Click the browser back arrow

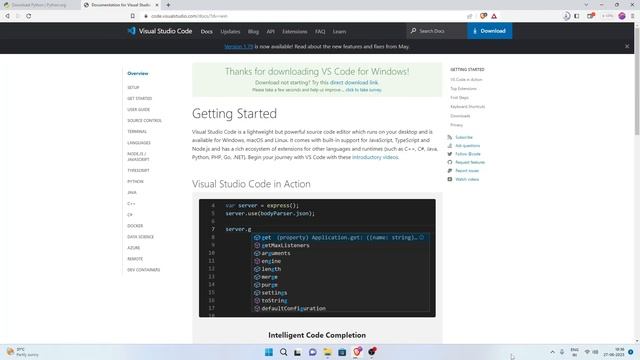[x=7, y=16]
